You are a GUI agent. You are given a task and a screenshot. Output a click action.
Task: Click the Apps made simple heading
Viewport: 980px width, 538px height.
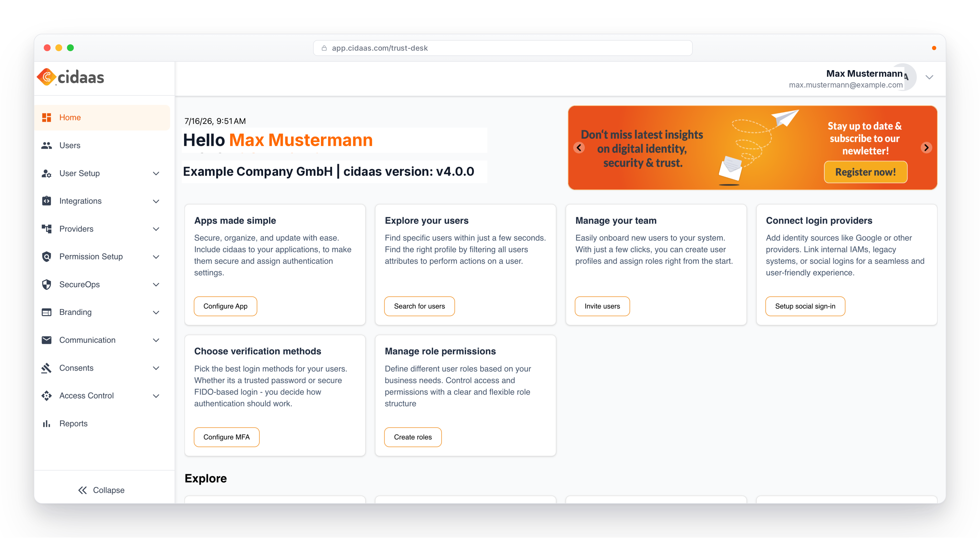click(235, 220)
